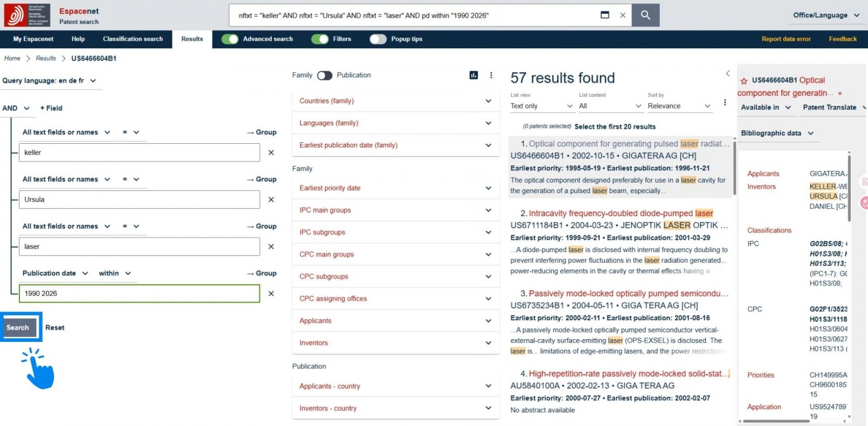Open the Publication date field dropdown

click(x=55, y=274)
